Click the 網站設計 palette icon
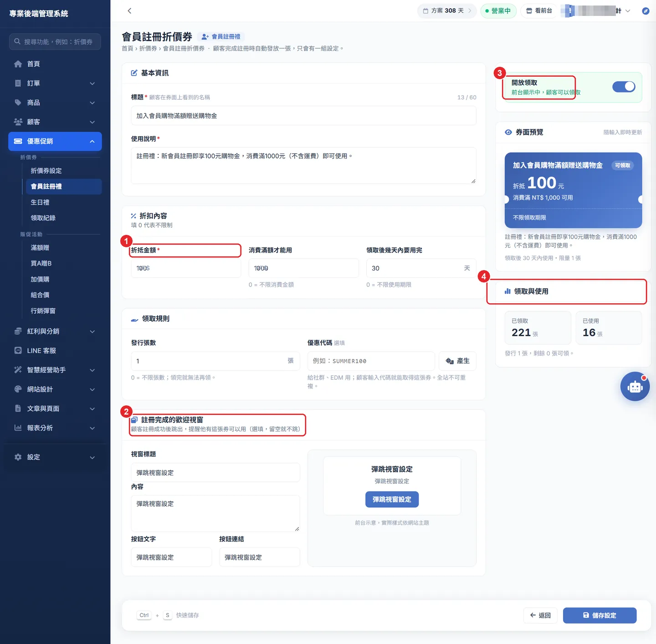Screen dimensions: 656x644 point(18,389)
